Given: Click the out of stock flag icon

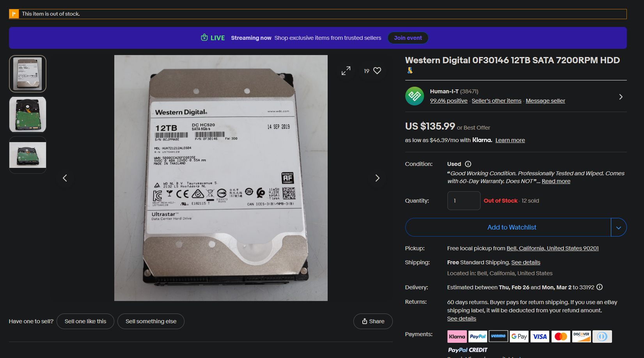Looking at the screenshot, I should [14, 14].
